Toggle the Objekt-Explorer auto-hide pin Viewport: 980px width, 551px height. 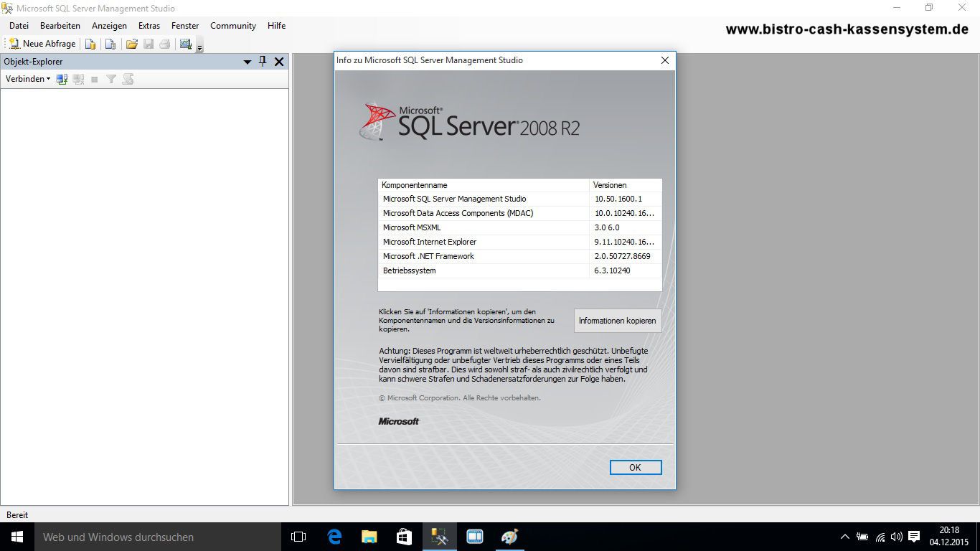263,62
